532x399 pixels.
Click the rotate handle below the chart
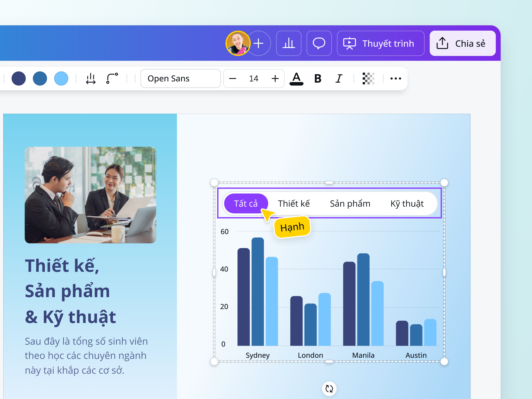click(x=329, y=388)
